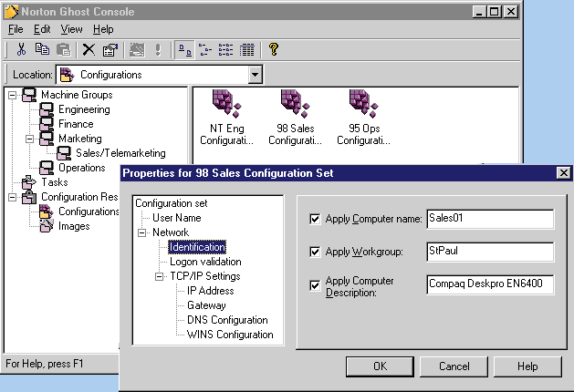Image resolution: width=574 pixels, height=392 pixels.
Task: Click the Delete X toolbar icon
Action: [89, 50]
